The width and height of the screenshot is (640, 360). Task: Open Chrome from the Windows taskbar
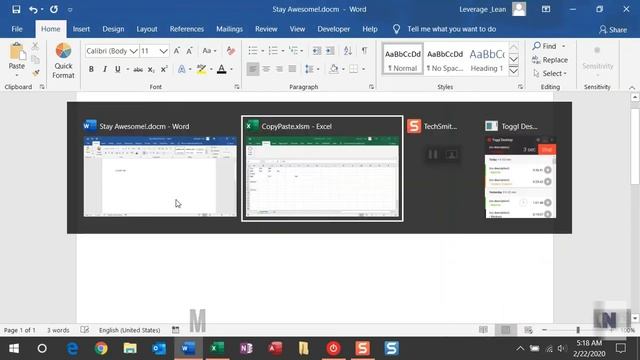pyautogui.click(x=101, y=348)
